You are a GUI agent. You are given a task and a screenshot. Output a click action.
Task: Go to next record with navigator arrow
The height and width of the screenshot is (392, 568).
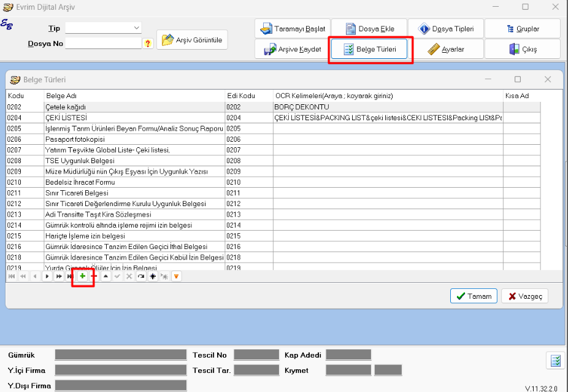pos(47,277)
